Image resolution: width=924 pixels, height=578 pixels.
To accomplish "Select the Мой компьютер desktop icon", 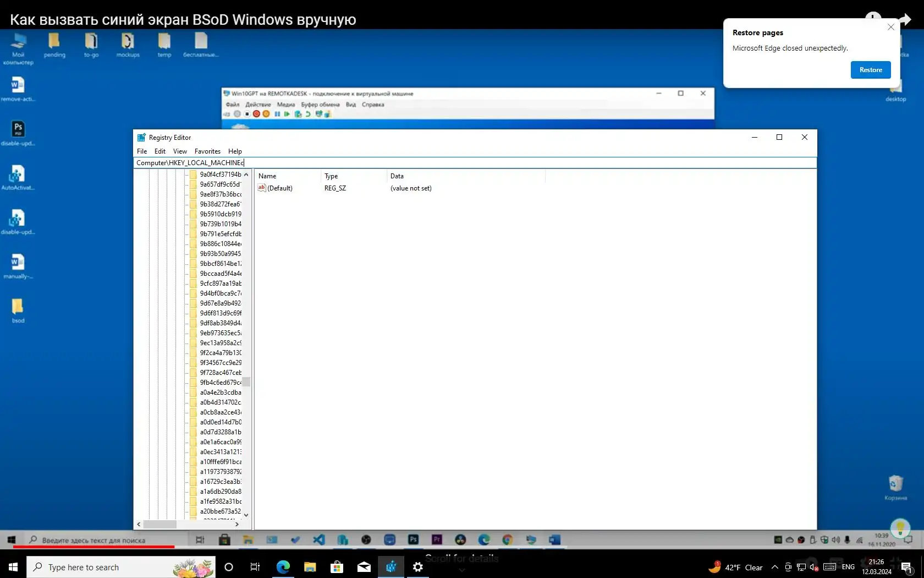I will [18, 48].
